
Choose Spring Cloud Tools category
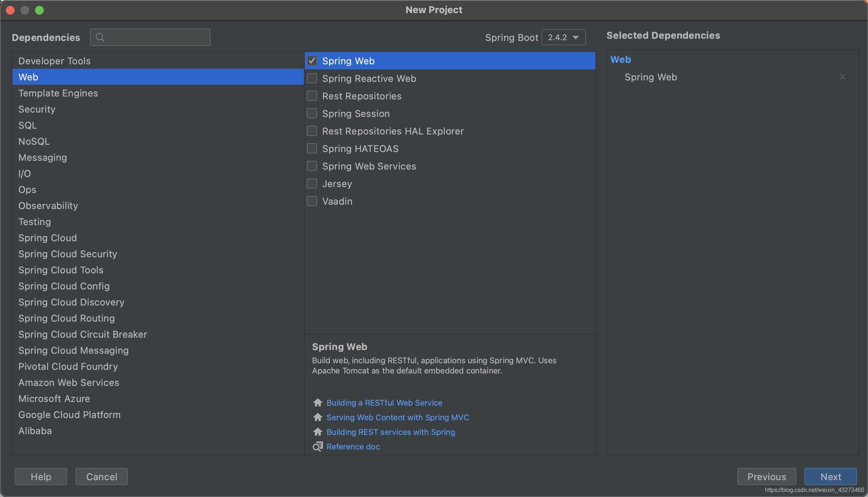click(158, 270)
